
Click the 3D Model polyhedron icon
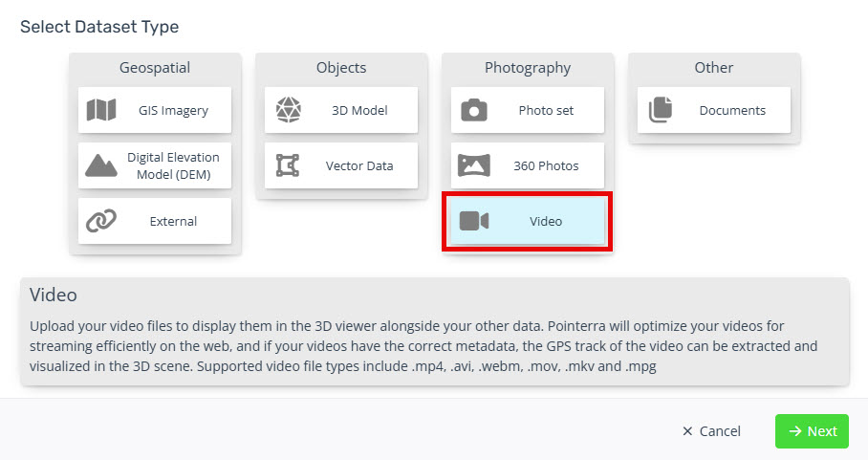(289, 110)
